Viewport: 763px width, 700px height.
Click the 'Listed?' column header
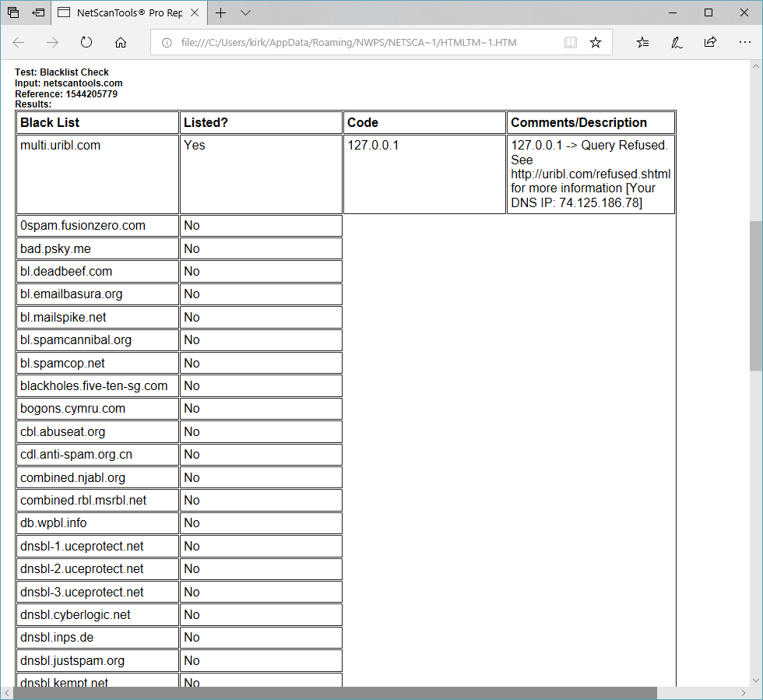(262, 123)
